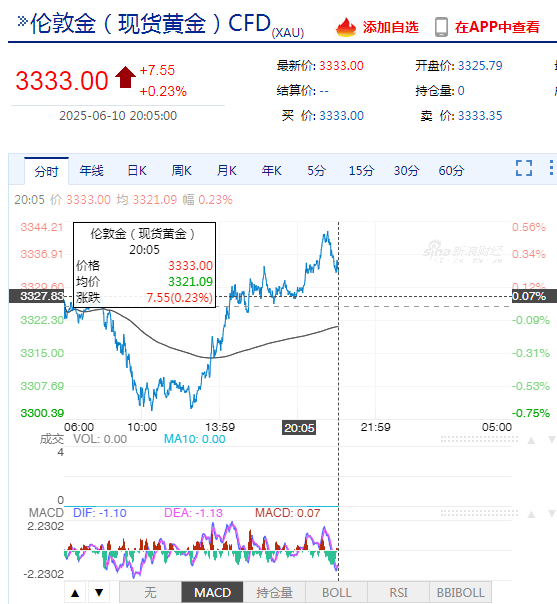Click the up triangle below the chart
This screenshot has width=557, height=604.
75,592
